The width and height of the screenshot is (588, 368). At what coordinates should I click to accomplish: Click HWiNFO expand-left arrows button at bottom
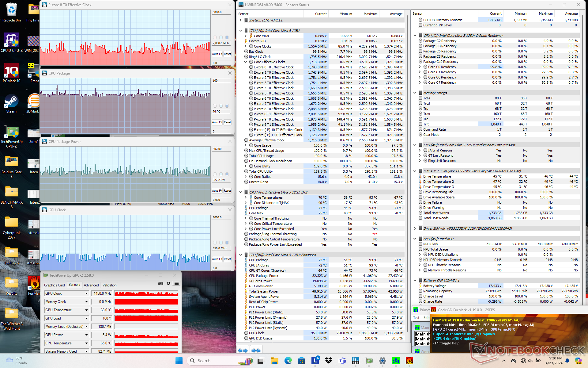click(243, 350)
